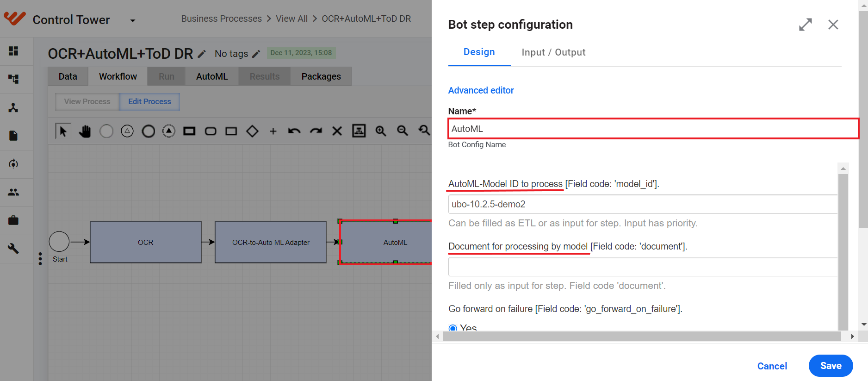The width and height of the screenshot is (868, 381).
Task: Choose the rounded rectangle shape
Action: pyautogui.click(x=211, y=131)
